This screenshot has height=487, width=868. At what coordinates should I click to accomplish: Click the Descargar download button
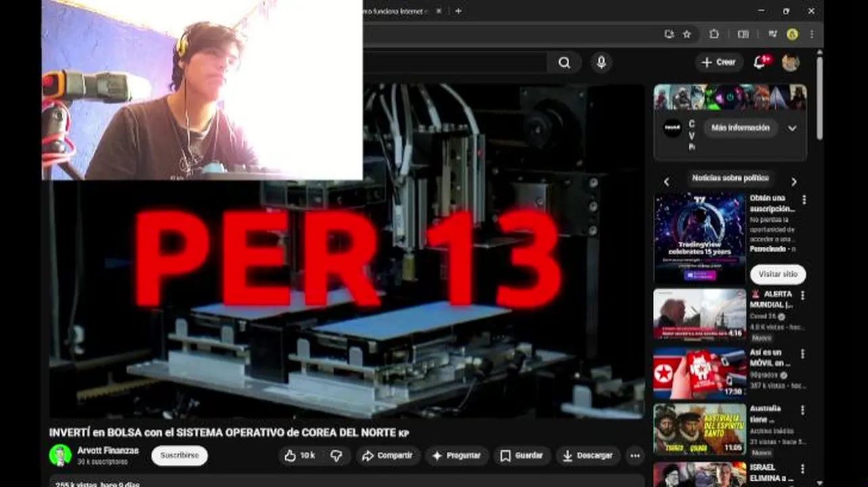point(587,456)
